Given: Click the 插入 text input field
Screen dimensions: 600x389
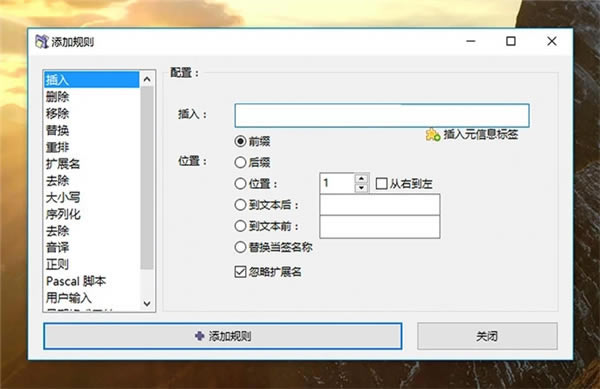Looking at the screenshot, I should point(382,116).
